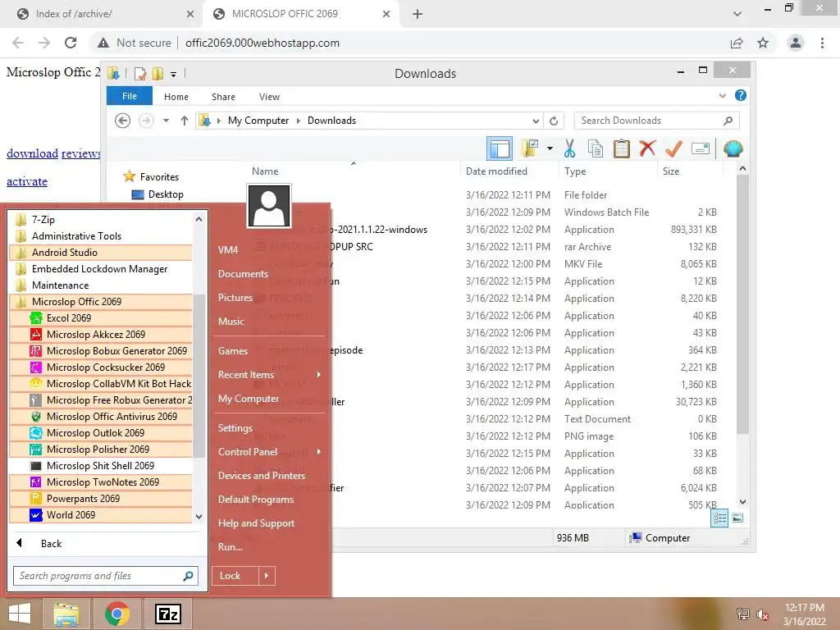Image resolution: width=840 pixels, height=630 pixels.
Task: Switch to details view layout toggle
Action: point(719,518)
